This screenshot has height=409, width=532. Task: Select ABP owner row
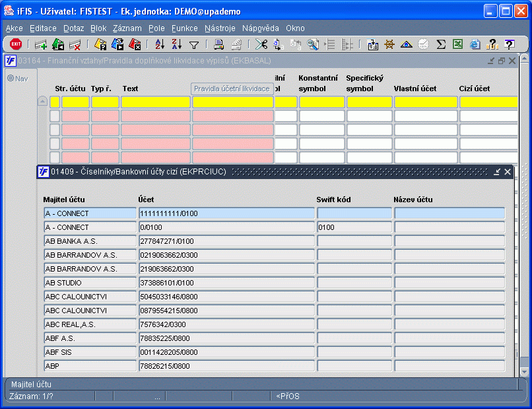point(90,366)
